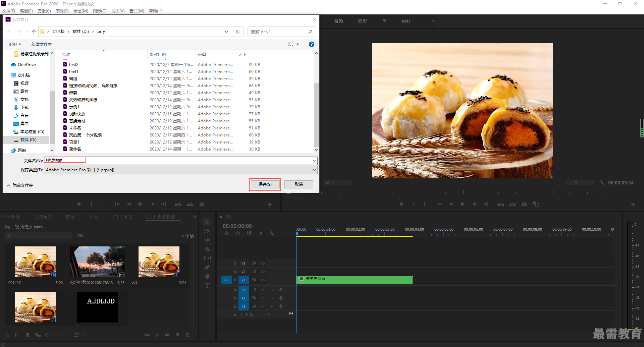Click 新建文件夹 in the save dialog

tap(42, 44)
